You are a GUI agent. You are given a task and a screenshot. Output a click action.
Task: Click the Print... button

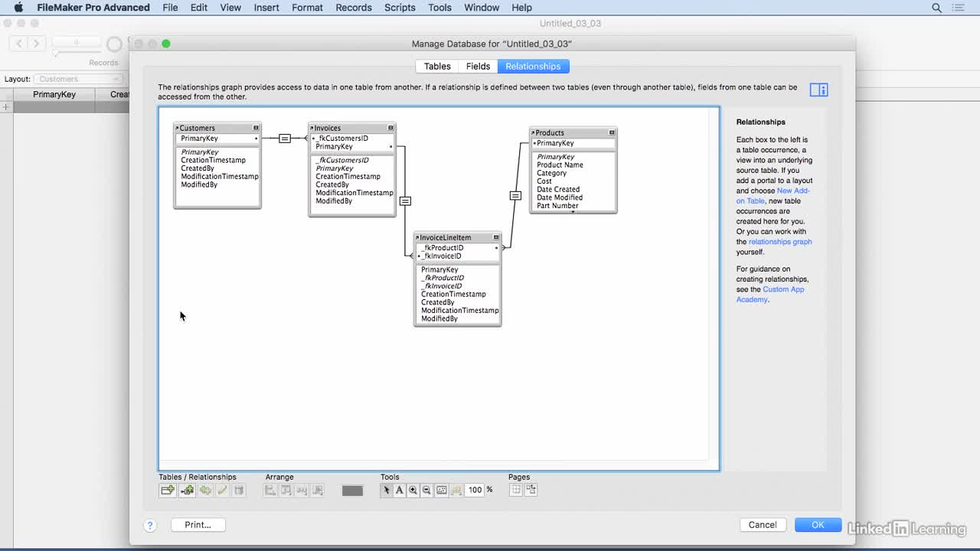coord(198,525)
